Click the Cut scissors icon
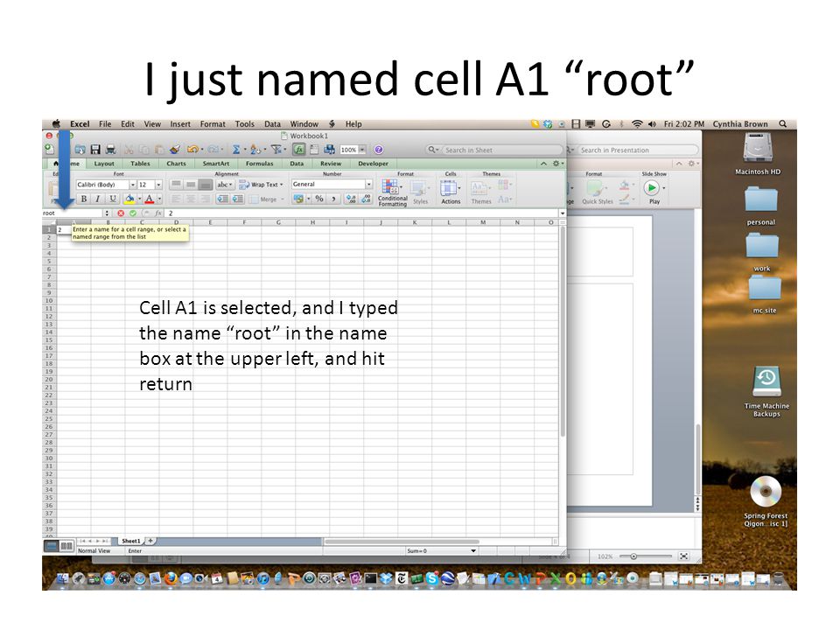 pos(129,150)
